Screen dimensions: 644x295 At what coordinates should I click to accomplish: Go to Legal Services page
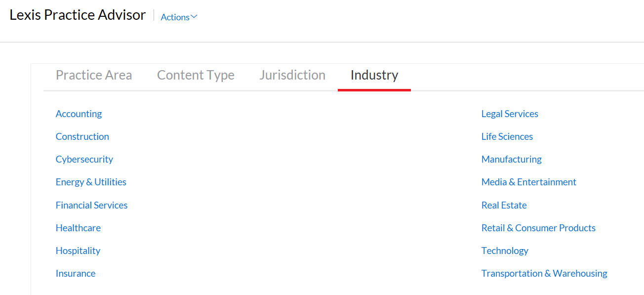pos(510,114)
